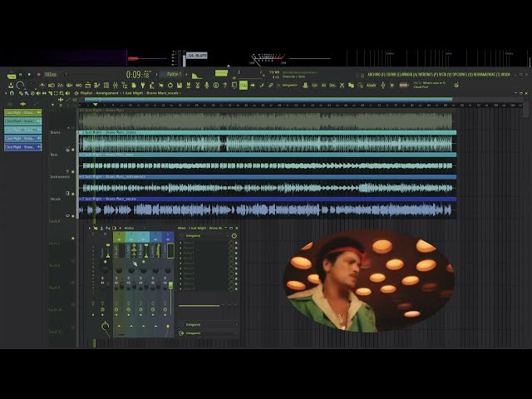The image size is (532, 399).
Task: Click the download/export icon at toolbar start
Action: click(11, 85)
